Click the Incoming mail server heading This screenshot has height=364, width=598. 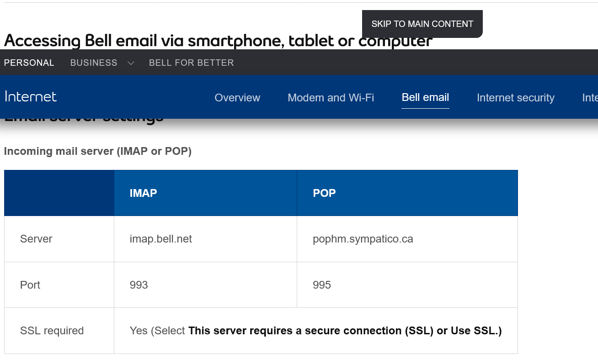97,151
